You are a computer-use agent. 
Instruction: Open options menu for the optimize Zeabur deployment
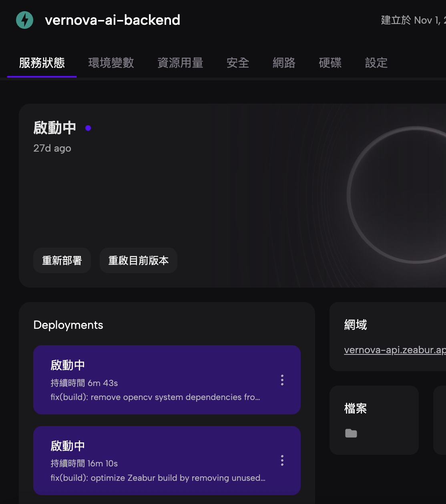click(282, 460)
